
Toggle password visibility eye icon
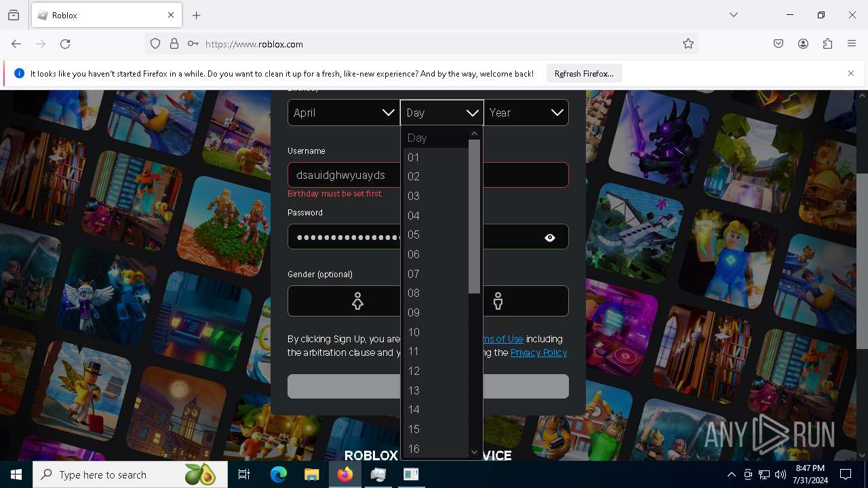(550, 238)
